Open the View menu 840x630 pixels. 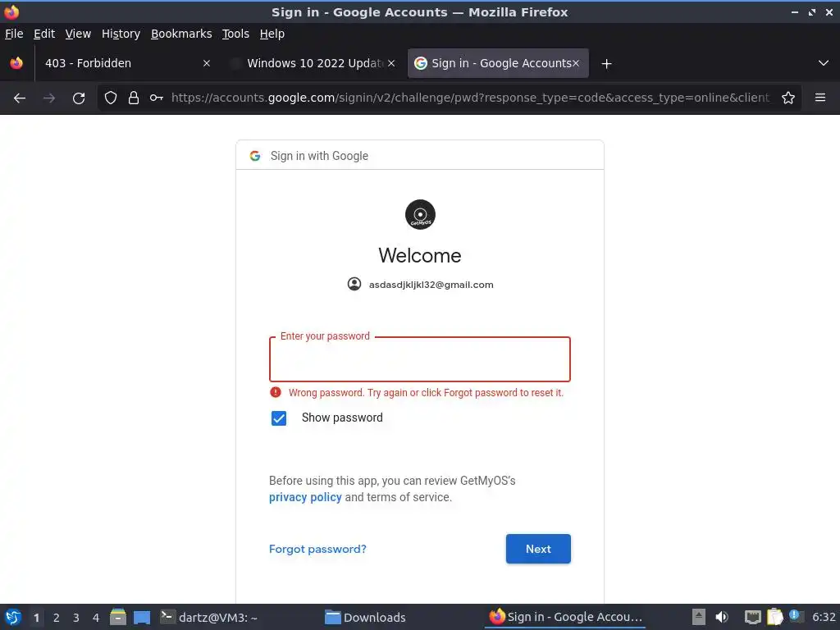[78, 34]
